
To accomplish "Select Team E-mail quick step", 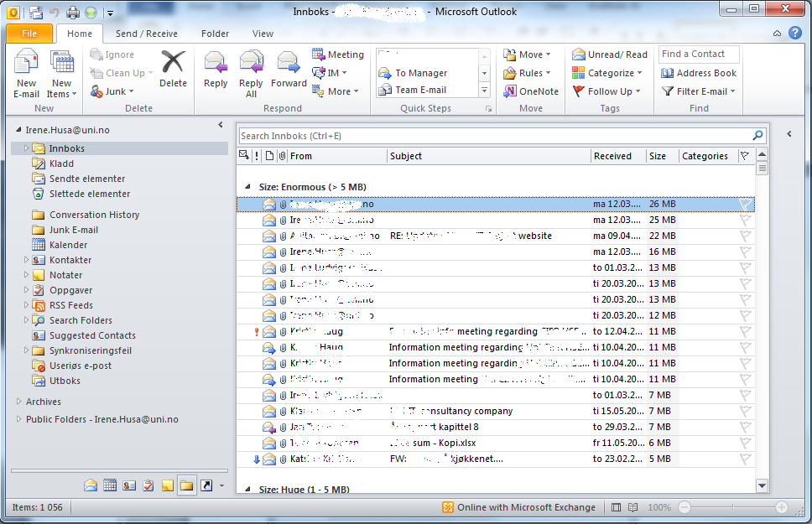I will tap(420, 90).
